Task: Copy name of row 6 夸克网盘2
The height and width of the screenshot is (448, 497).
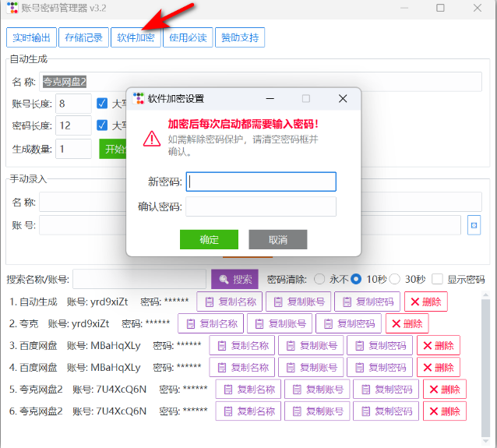Action: click(248, 411)
